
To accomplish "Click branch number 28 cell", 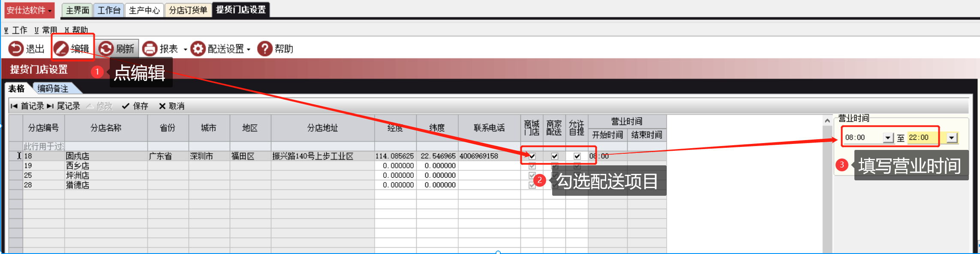I will tap(43, 185).
